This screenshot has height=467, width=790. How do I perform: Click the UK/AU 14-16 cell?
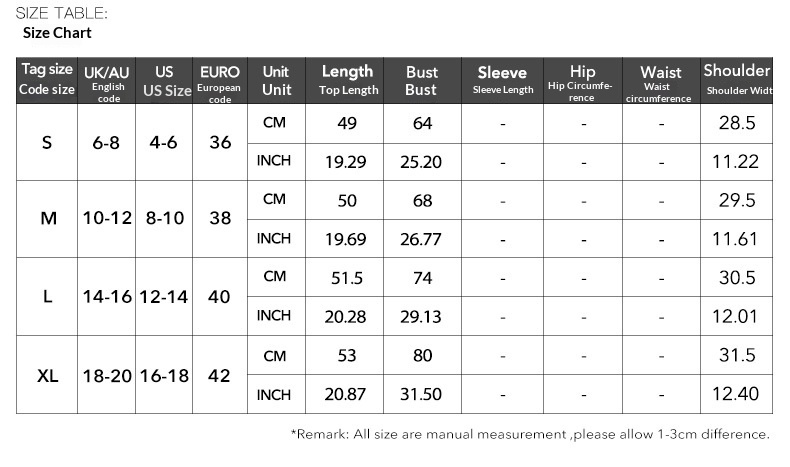(107, 297)
